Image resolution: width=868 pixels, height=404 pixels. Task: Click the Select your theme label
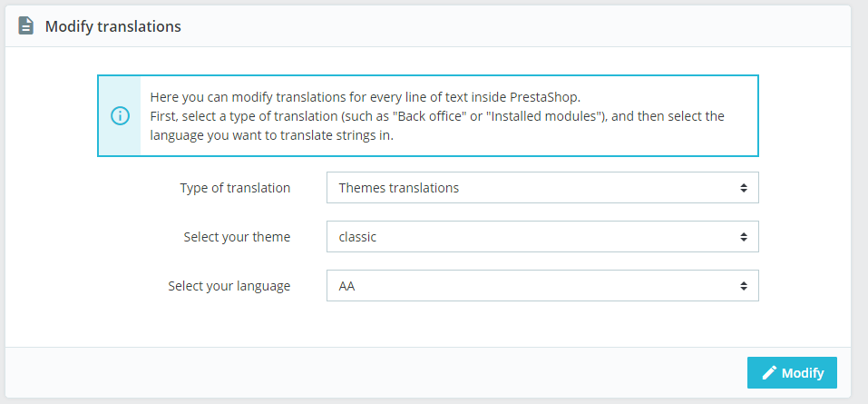click(x=237, y=237)
